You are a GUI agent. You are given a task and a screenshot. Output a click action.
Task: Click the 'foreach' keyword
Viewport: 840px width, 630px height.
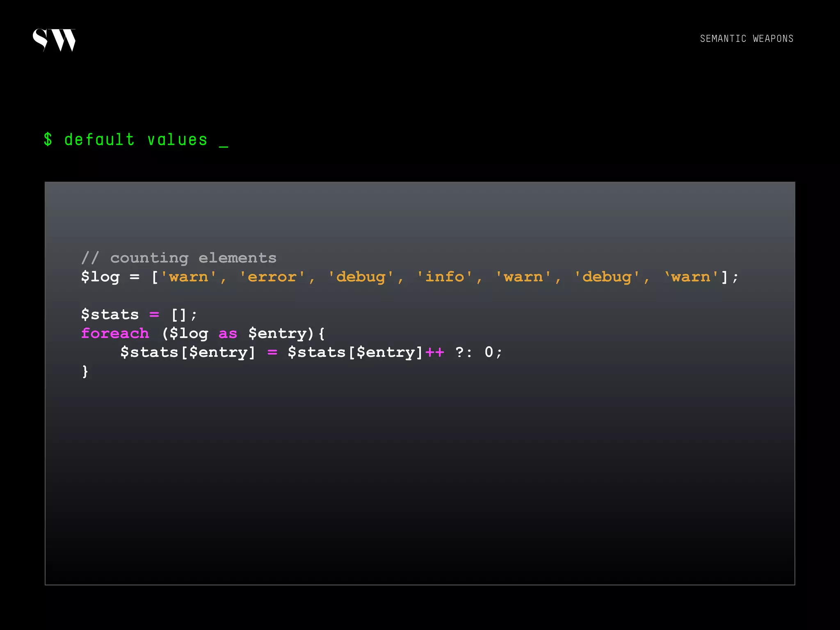click(x=115, y=333)
